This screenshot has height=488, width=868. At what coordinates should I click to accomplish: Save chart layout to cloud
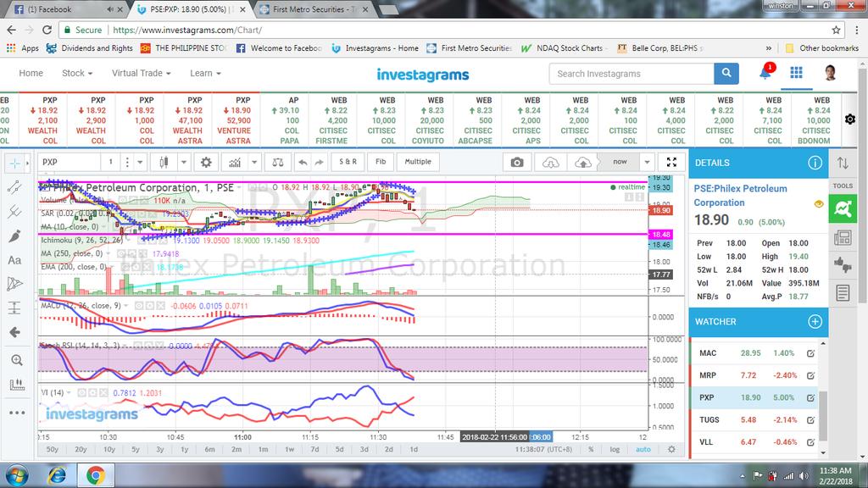583,162
